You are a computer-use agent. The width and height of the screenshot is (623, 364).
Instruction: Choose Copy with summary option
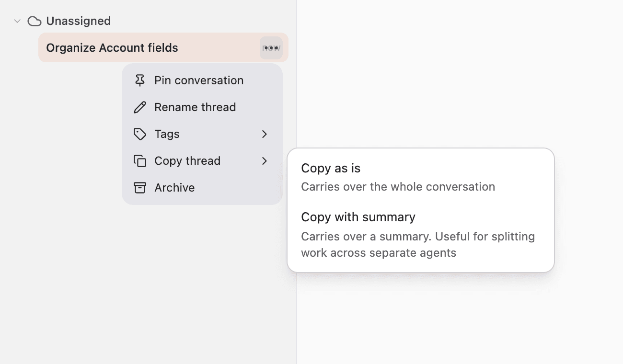click(x=420, y=235)
